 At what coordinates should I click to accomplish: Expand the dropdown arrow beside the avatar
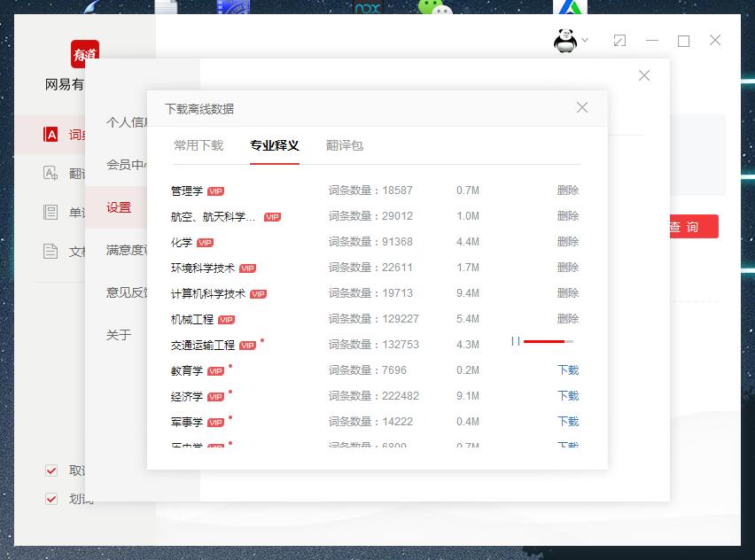pos(585,41)
